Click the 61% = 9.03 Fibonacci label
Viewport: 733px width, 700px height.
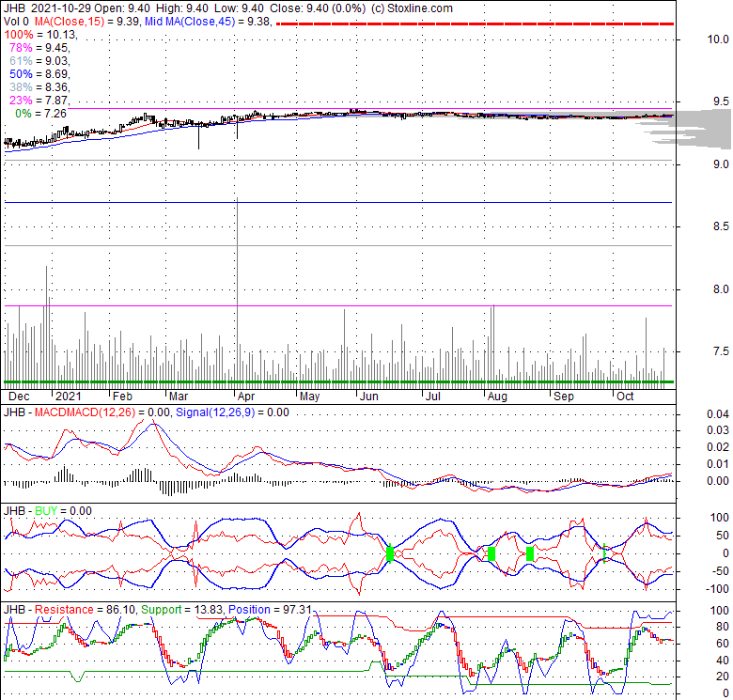pyautogui.click(x=39, y=60)
